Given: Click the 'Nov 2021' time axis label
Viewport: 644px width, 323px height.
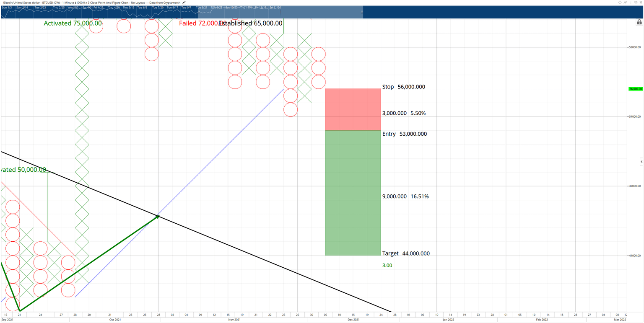Looking at the screenshot, I should tap(234, 320).
